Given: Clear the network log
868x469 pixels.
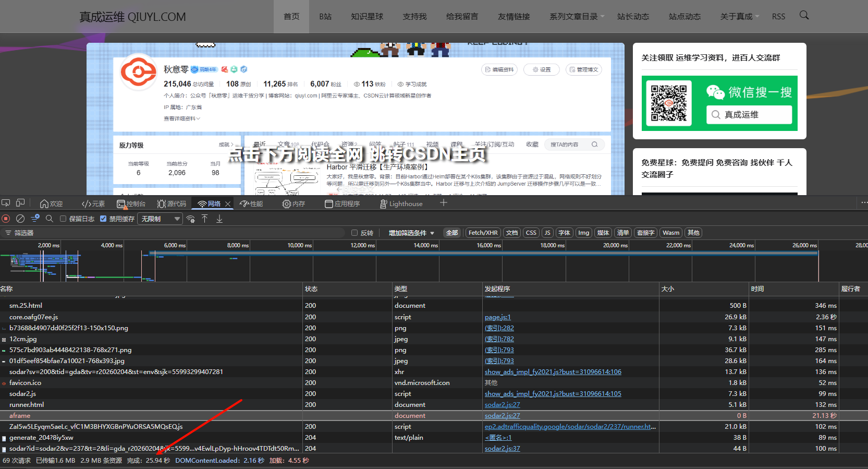Looking at the screenshot, I should click(x=20, y=219).
